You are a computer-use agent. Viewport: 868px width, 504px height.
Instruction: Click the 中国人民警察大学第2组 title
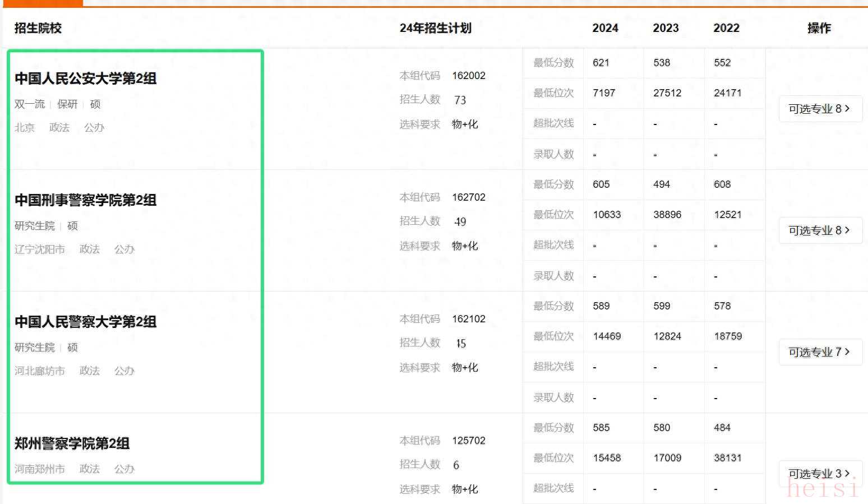click(85, 322)
